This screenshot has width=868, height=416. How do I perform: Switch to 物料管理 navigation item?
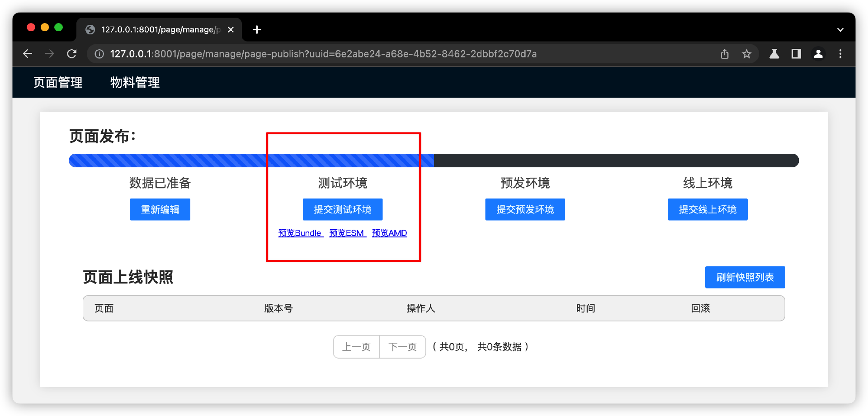pyautogui.click(x=135, y=82)
